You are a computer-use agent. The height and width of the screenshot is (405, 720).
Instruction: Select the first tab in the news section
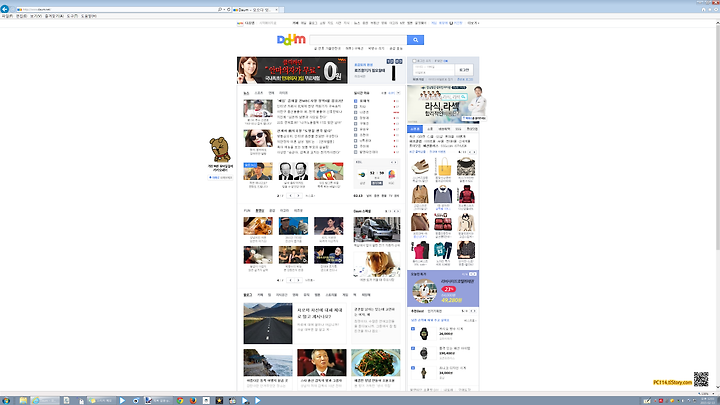(x=246, y=93)
